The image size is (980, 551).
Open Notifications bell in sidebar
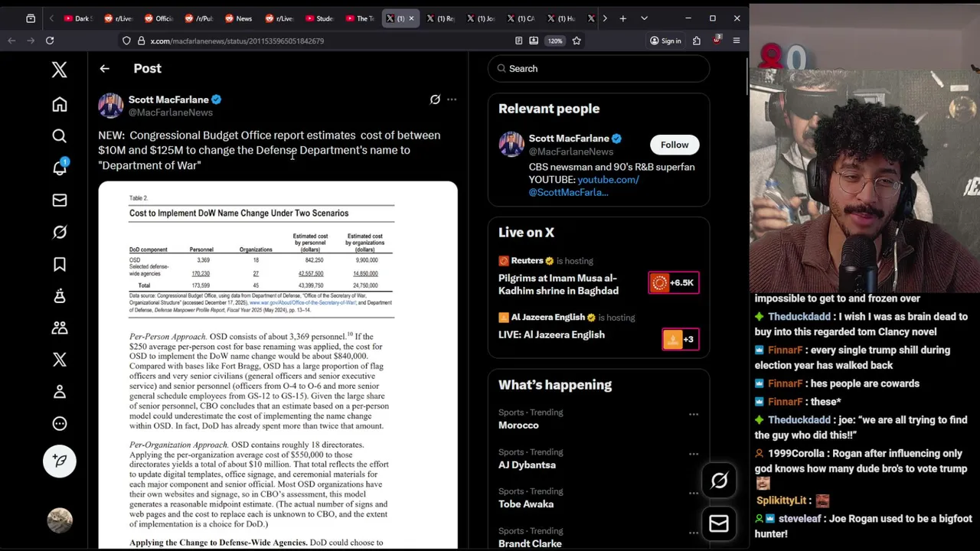59,168
